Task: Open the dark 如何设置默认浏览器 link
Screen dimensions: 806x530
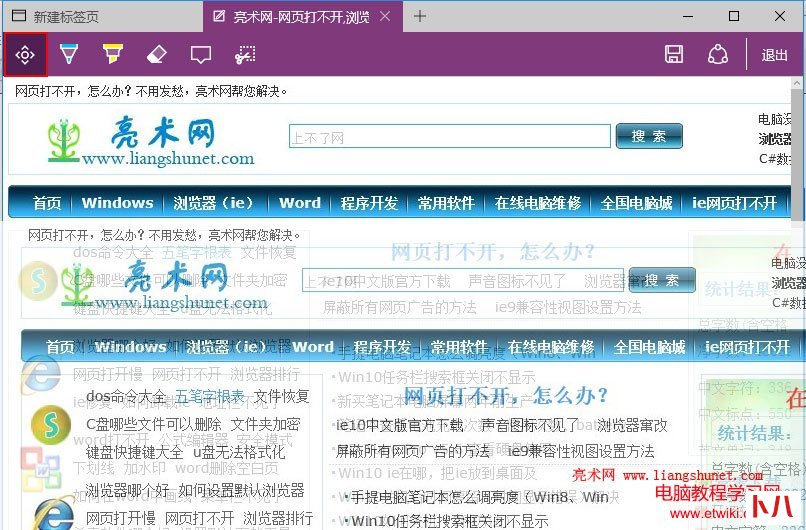Action: point(242,490)
